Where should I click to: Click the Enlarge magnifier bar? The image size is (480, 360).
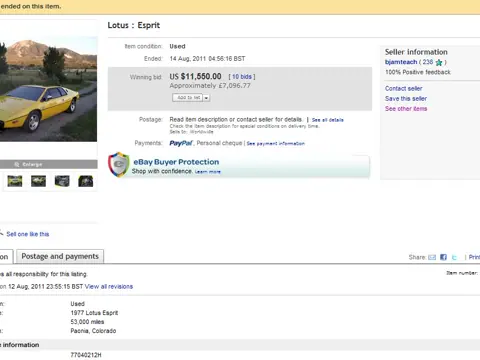click(x=49, y=164)
